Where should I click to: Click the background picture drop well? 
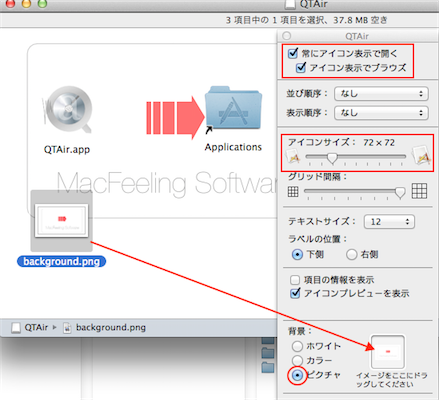(x=388, y=352)
